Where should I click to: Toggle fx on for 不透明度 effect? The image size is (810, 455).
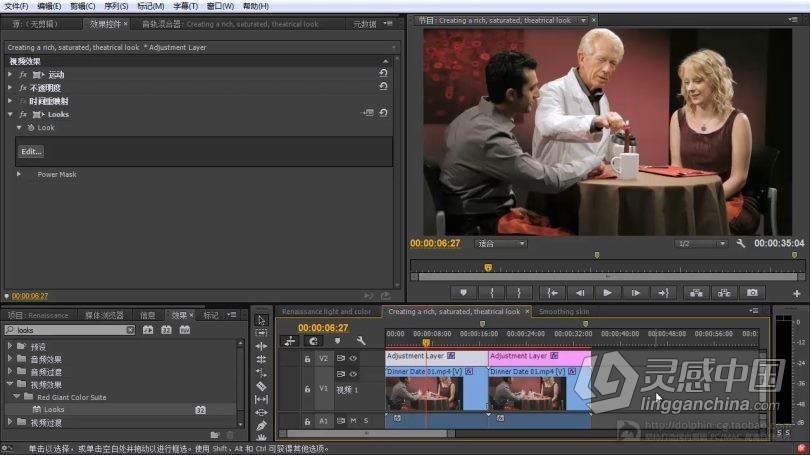[x=23, y=88]
